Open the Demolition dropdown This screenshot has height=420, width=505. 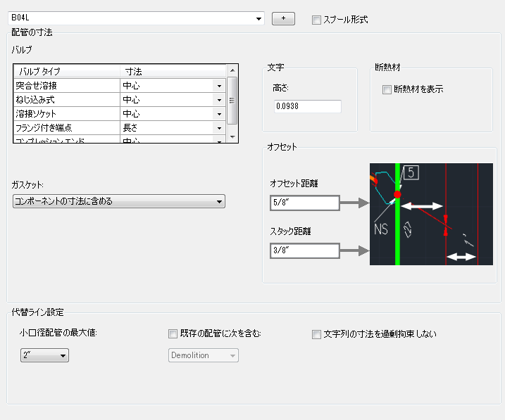pos(204,355)
